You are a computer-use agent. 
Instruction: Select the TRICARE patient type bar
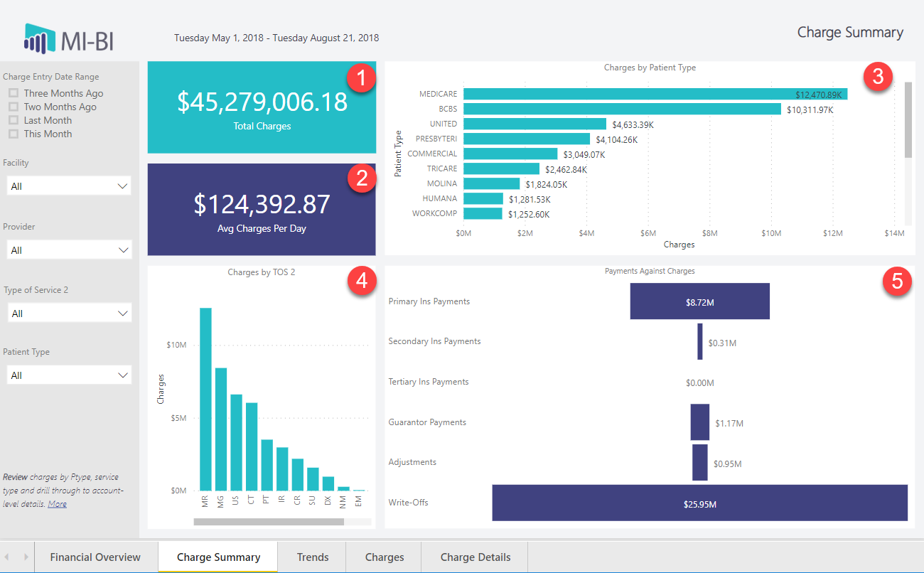(501, 168)
